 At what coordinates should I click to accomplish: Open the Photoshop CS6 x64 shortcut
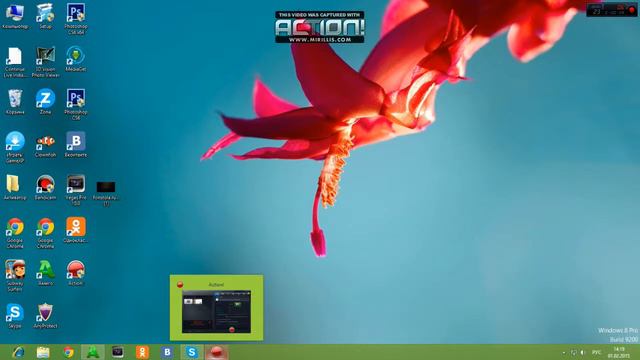(76, 18)
